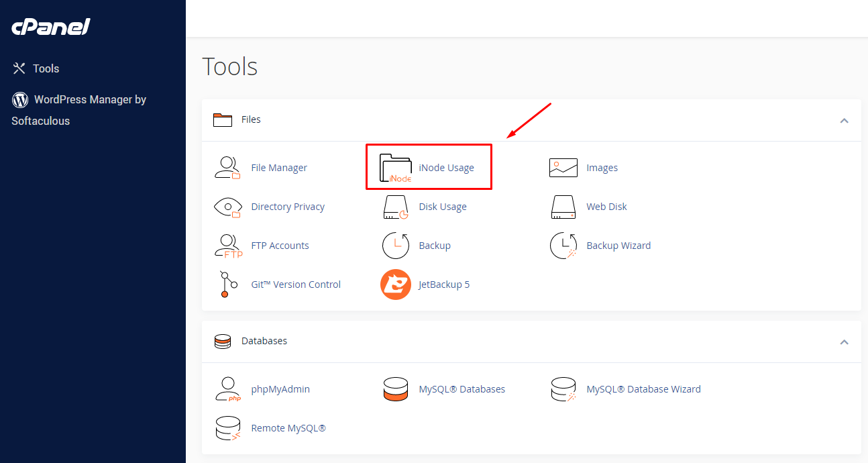Open the Images picture icon
The width and height of the screenshot is (868, 463).
563,168
